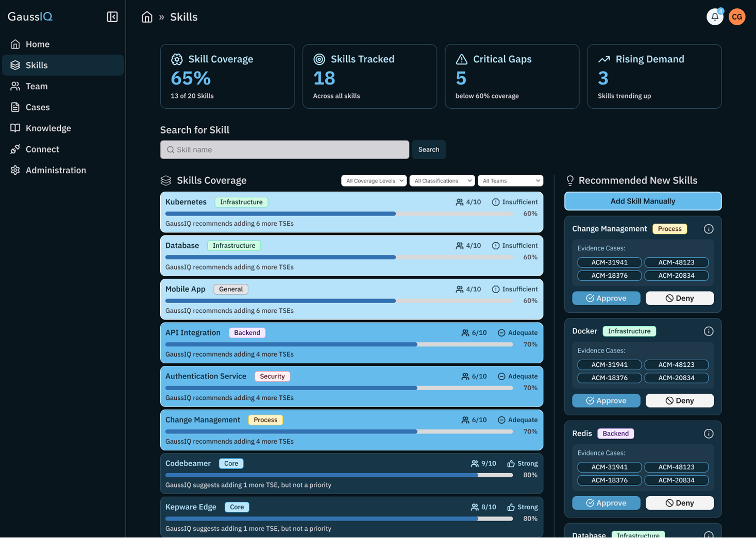The width and height of the screenshot is (756, 538).
Task: Click the Administration gear icon in sidebar
Action: point(15,170)
